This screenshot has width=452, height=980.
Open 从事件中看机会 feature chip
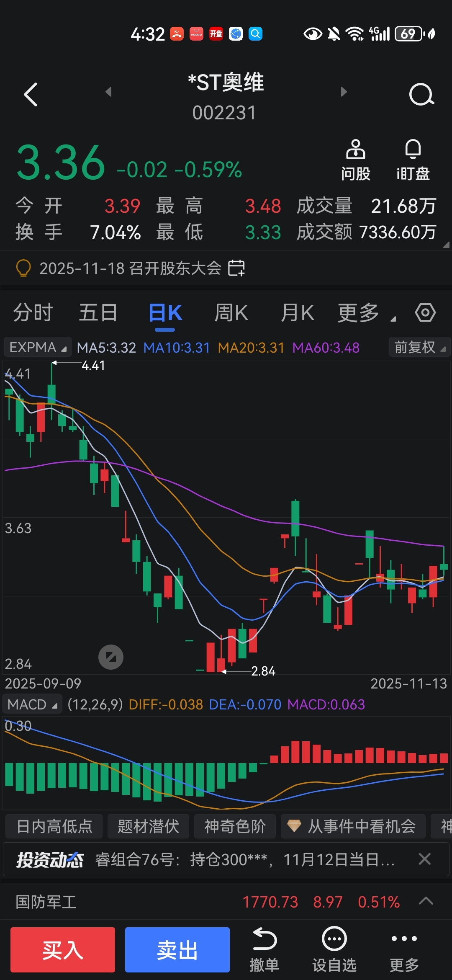tap(353, 826)
